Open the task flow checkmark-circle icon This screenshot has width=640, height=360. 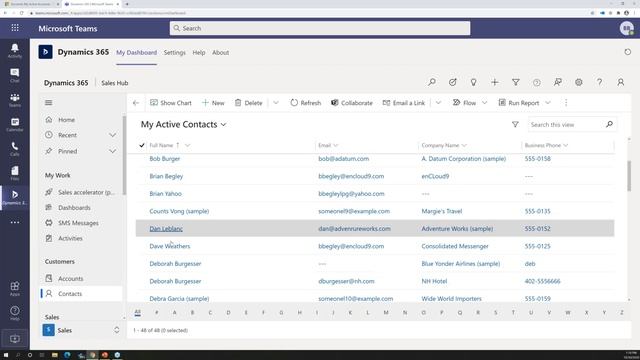click(x=453, y=82)
